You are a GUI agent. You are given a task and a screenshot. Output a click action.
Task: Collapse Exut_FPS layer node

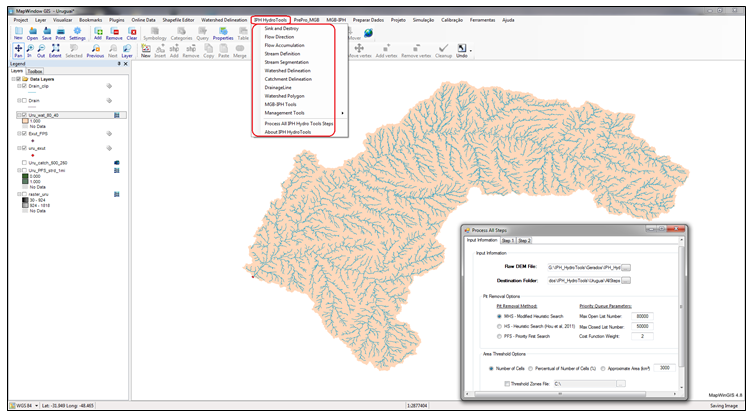[x=19, y=134]
